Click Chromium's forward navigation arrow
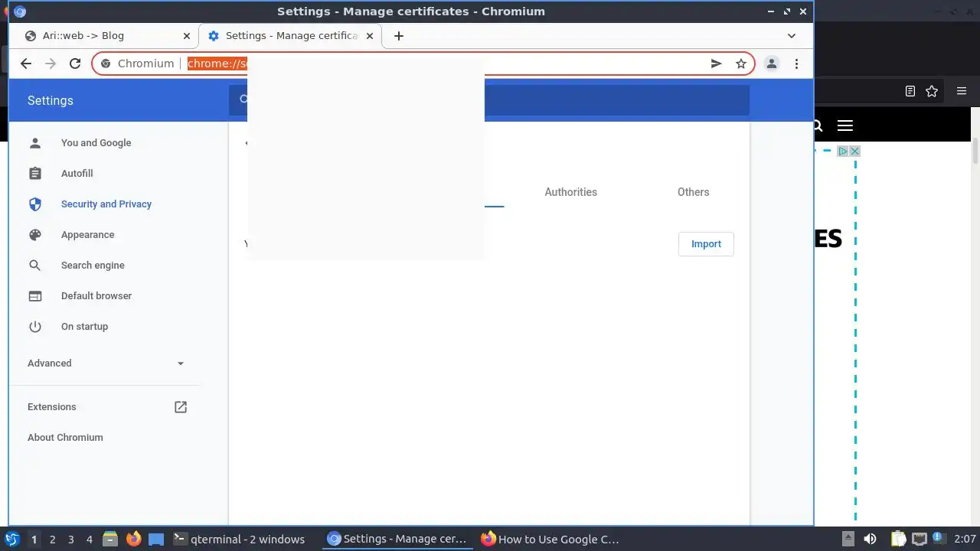 (51, 64)
